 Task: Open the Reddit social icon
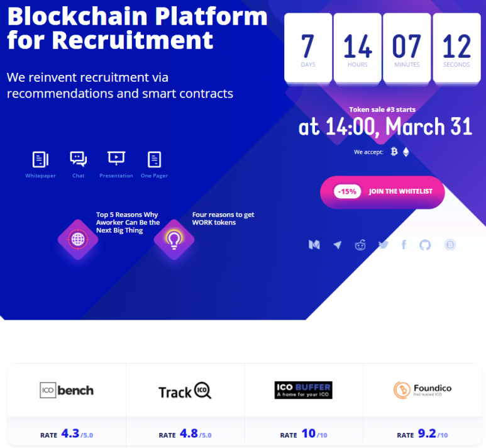360,245
